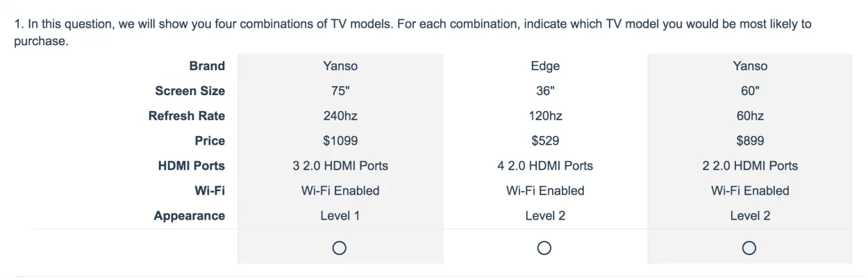Click the 75" screen size cell
This screenshot has width=868, height=280.
click(x=340, y=91)
